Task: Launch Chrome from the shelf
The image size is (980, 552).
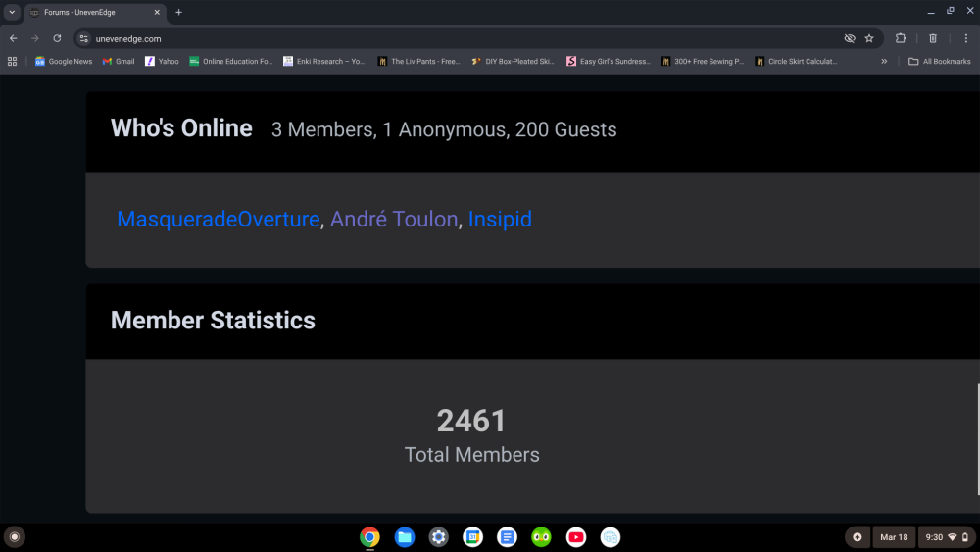Action: 370,537
